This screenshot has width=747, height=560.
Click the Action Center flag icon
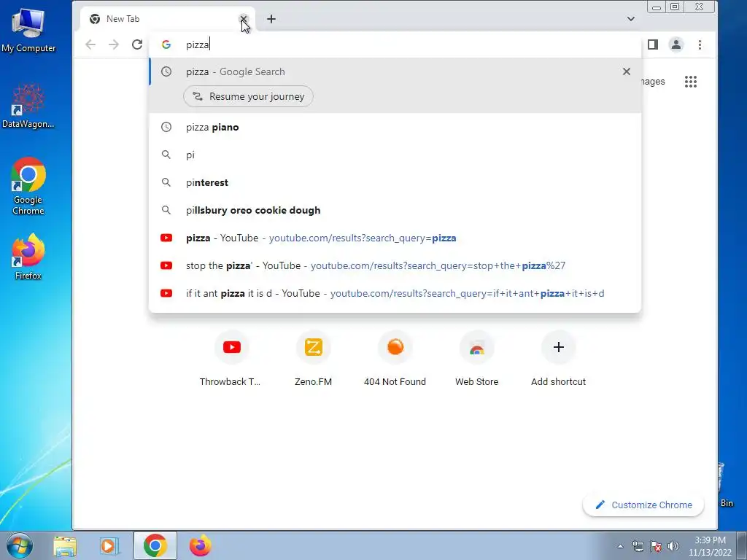[656, 546]
